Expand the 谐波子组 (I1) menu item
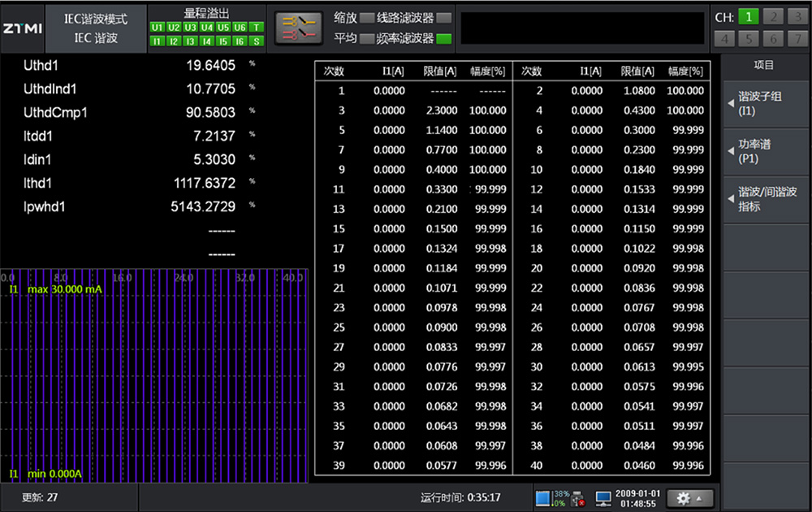Screen dimensions: 812x512 (x=766, y=104)
